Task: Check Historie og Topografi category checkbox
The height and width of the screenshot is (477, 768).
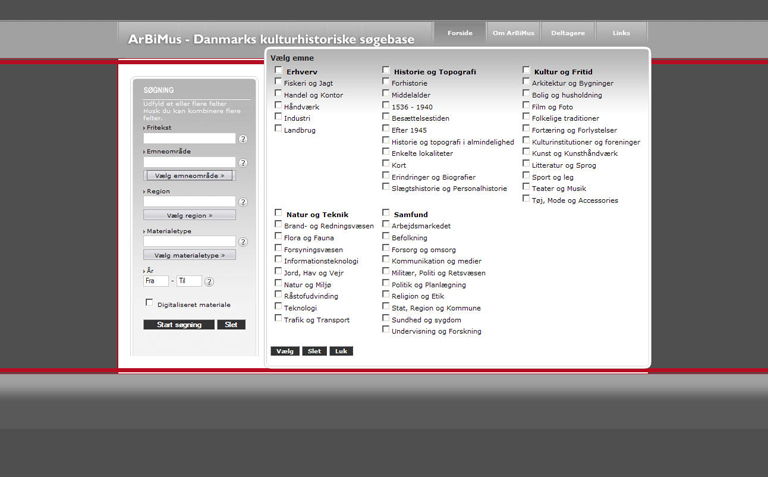Action: tap(386, 70)
